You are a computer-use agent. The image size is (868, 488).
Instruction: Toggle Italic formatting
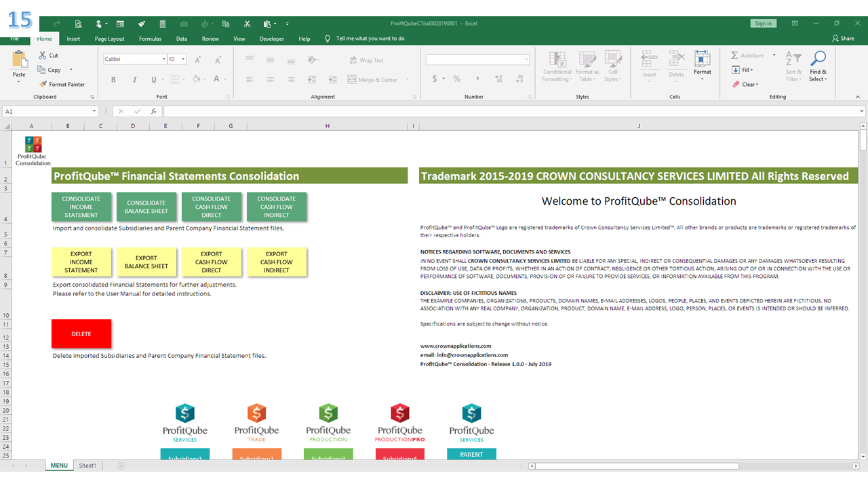134,79
